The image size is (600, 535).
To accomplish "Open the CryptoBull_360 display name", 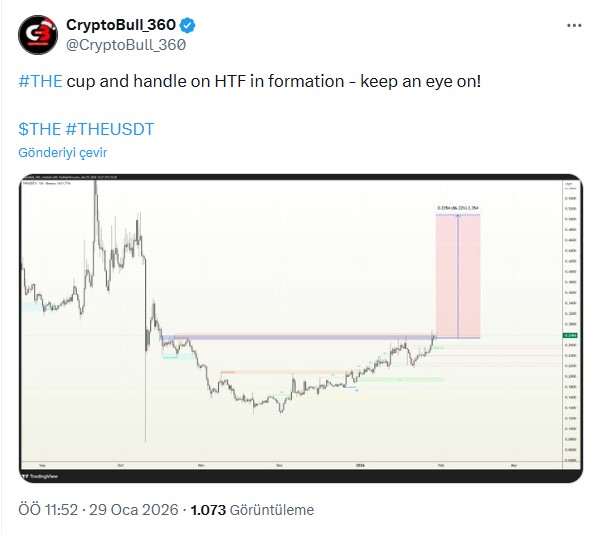I will [x=128, y=24].
